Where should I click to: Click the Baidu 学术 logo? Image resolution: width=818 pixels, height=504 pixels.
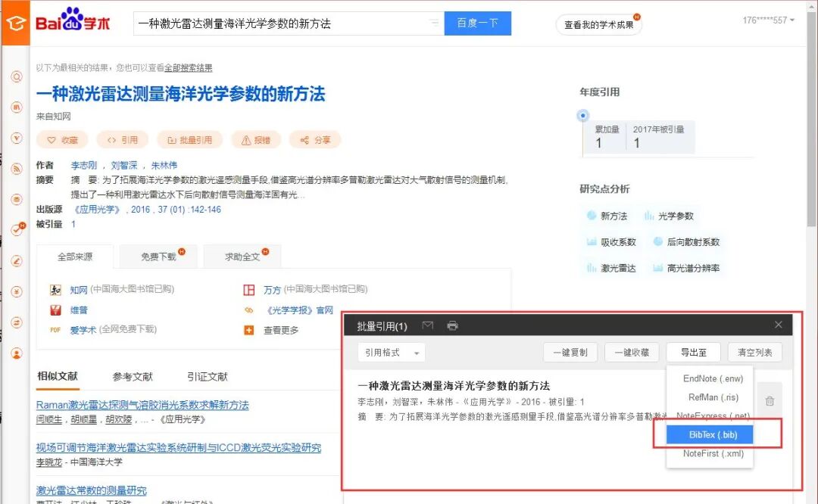pos(73,20)
